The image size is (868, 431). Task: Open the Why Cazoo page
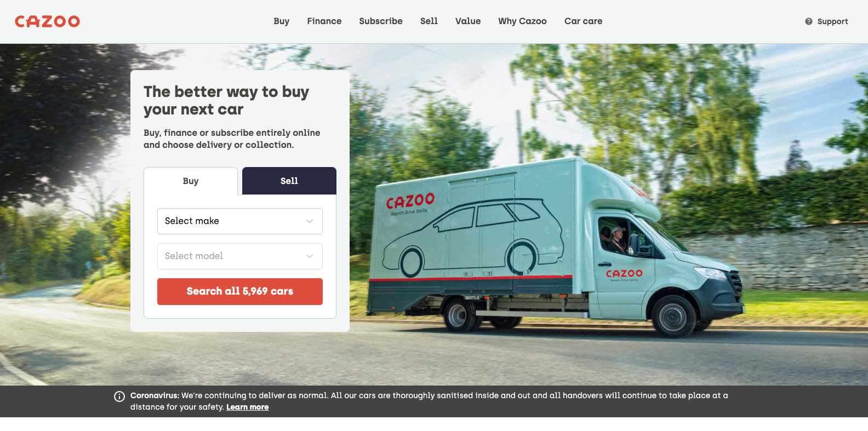(x=522, y=21)
